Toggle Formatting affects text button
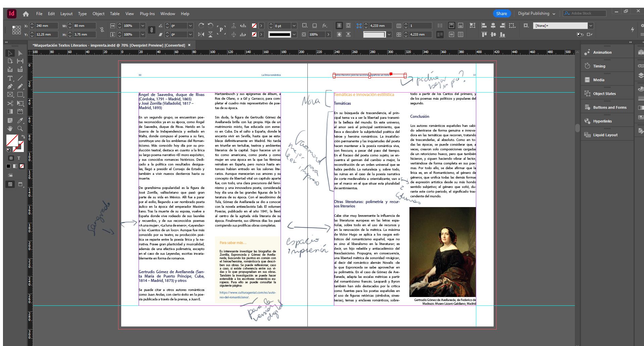This screenshot has width=644, height=346. click(19, 158)
